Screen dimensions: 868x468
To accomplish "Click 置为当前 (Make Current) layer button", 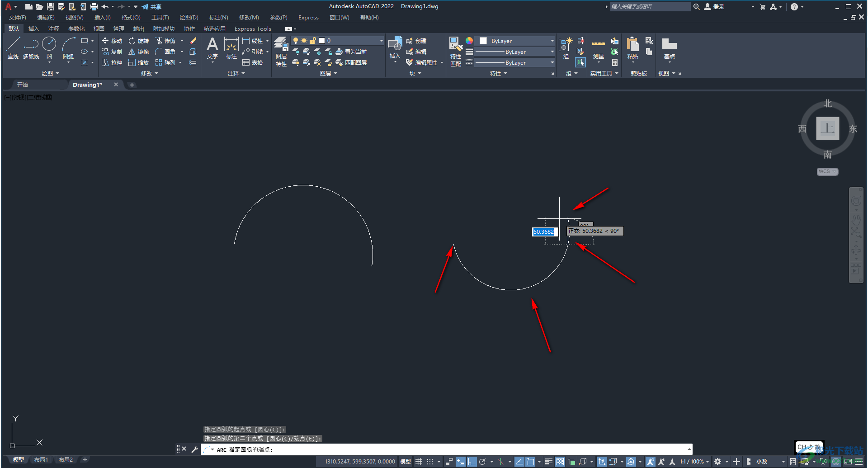I will pyautogui.click(x=351, y=52).
